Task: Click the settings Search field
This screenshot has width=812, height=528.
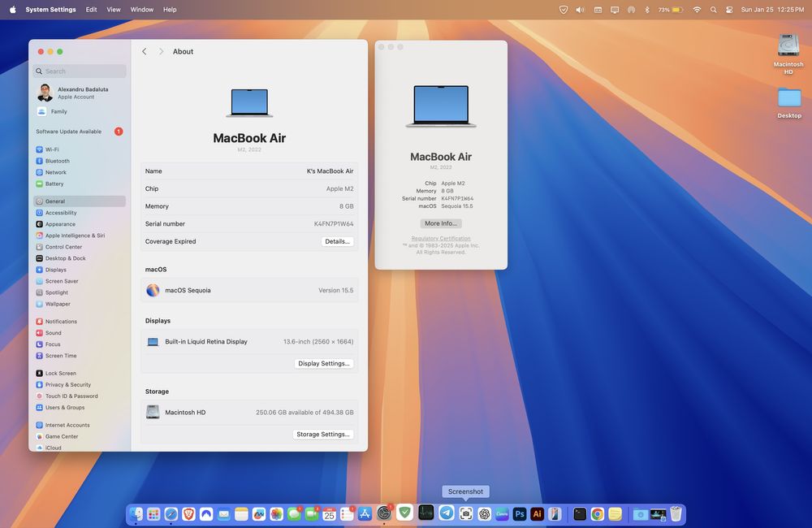Action: (x=80, y=71)
